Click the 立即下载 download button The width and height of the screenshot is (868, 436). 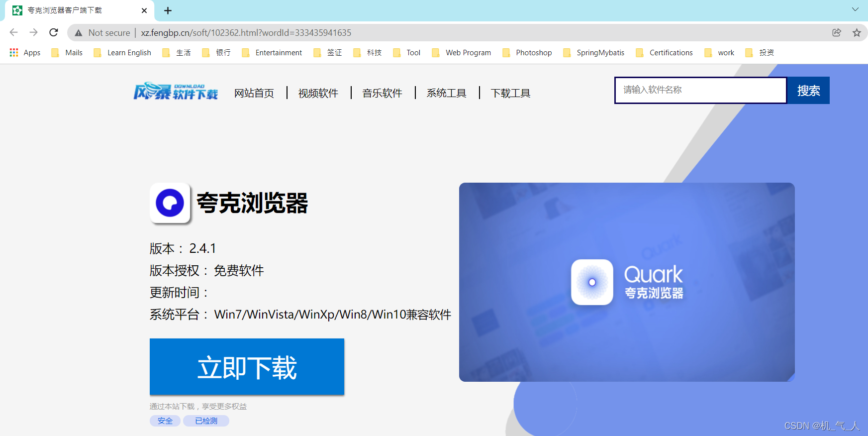pos(247,367)
